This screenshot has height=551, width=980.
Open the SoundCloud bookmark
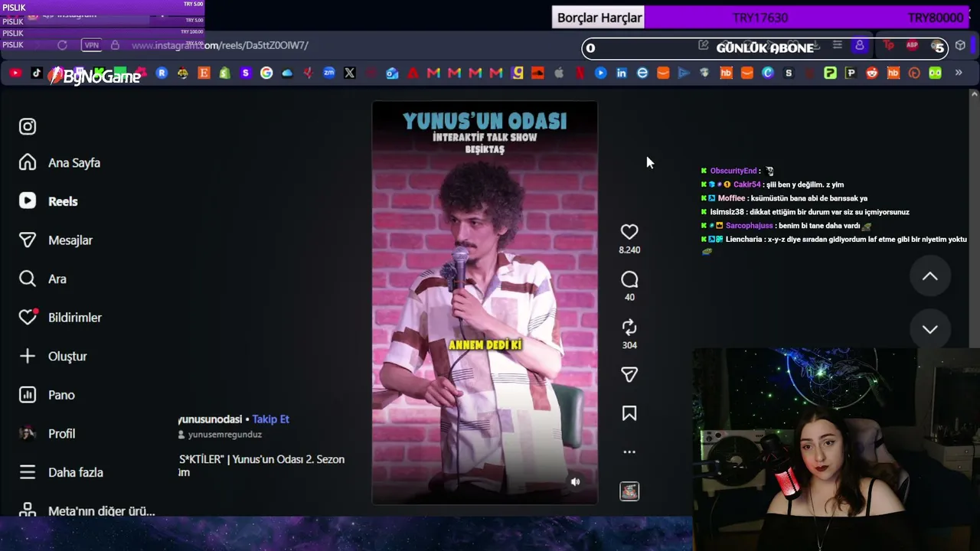pos(537,73)
